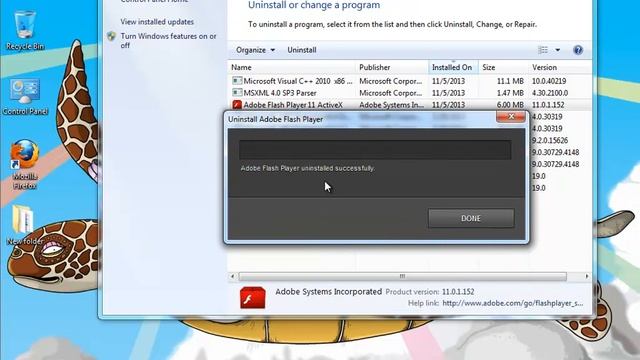The image size is (640, 360).
Task: Select Adobe Flash Player 11 ActiveX row
Action: click(x=409, y=105)
